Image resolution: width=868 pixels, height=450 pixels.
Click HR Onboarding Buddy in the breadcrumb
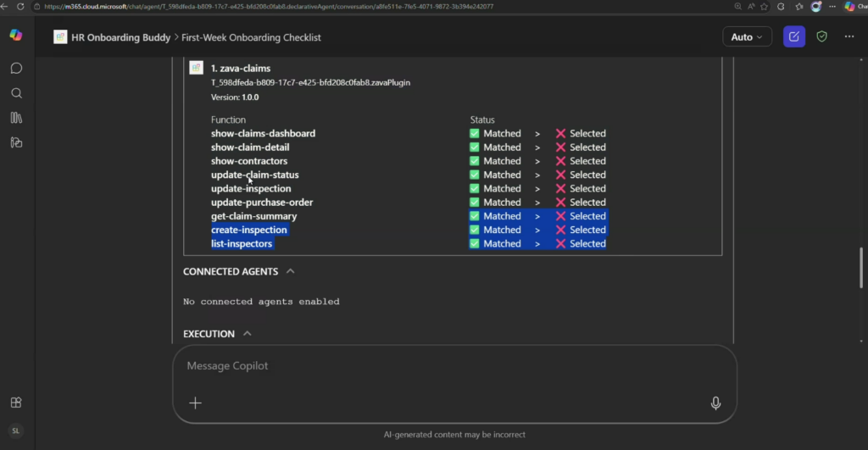coord(119,37)
